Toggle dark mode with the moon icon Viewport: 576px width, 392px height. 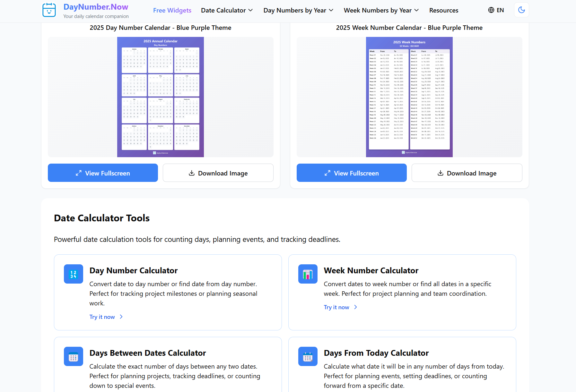521,10
